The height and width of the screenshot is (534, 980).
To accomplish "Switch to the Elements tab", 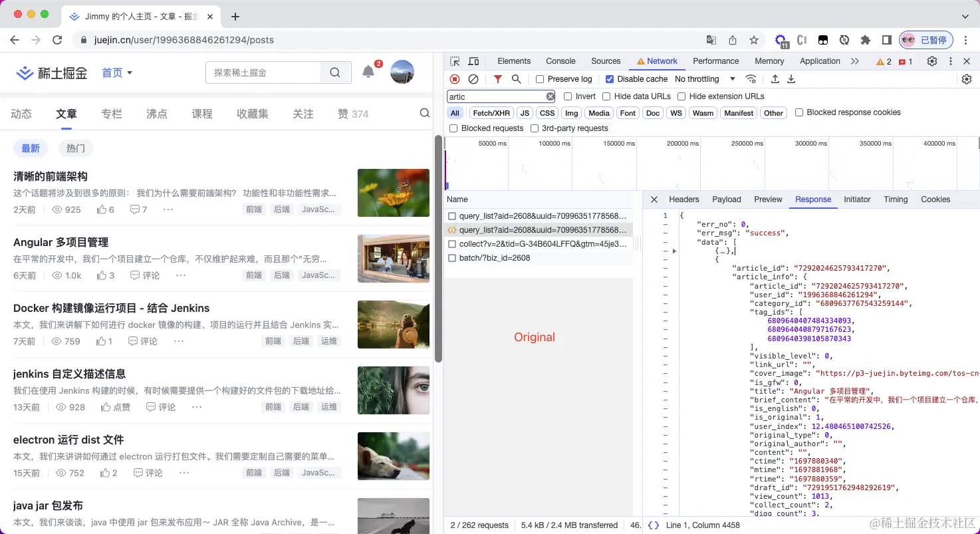I will point(514,61).
